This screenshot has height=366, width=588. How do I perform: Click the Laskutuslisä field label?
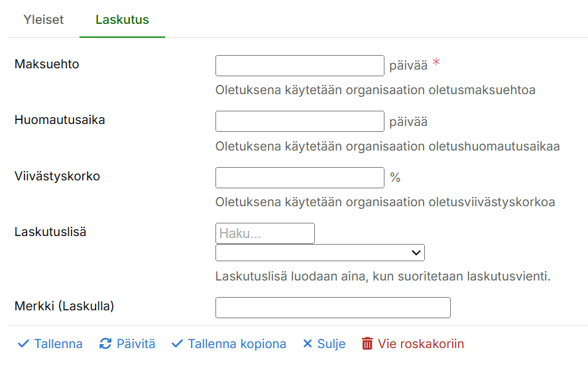(x=50, y=232)
